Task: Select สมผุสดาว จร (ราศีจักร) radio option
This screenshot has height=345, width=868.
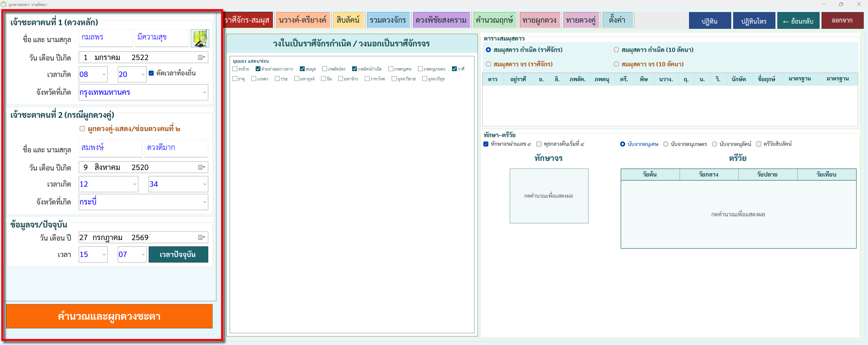Action: [488, 64]
